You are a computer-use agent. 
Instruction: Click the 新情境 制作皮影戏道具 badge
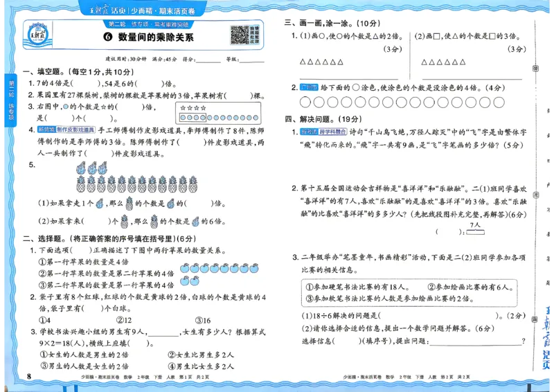[66, 130]
